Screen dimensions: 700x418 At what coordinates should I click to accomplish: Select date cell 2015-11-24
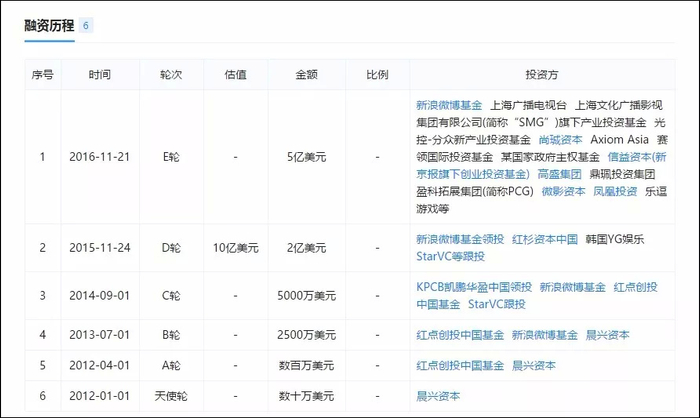tap(100, 248)
